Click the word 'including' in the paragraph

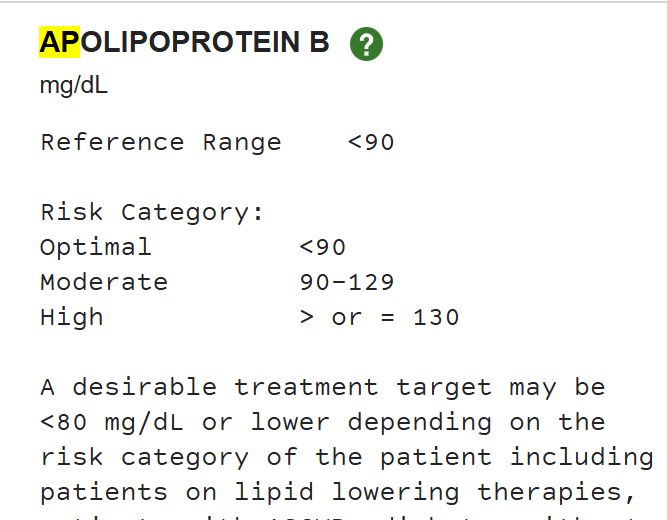582,457
